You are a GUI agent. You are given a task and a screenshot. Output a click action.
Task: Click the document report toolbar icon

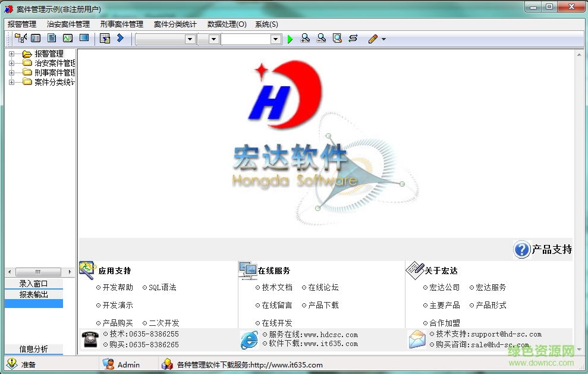(x=52, y=38)
